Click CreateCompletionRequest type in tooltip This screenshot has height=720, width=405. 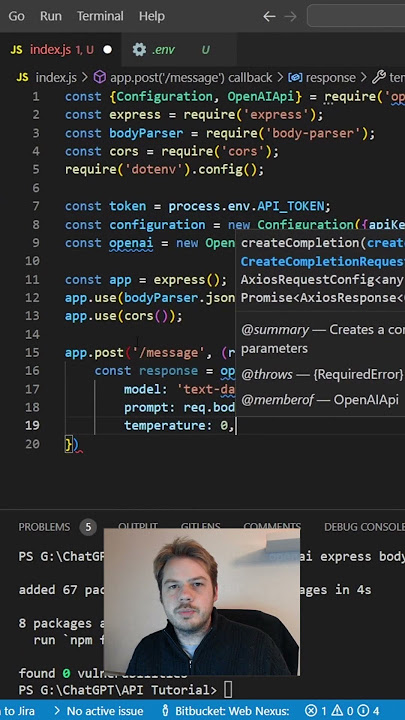point(323,261)
